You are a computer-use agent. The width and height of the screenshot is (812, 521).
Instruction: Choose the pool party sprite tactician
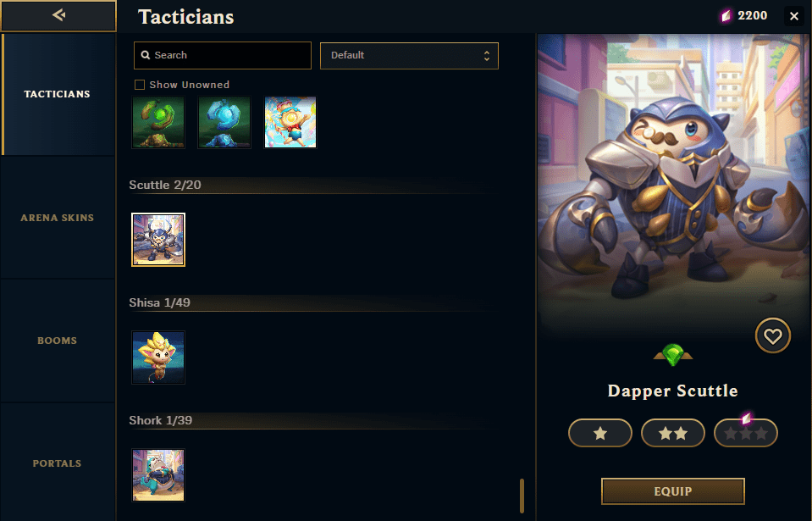tap(290, 122)
